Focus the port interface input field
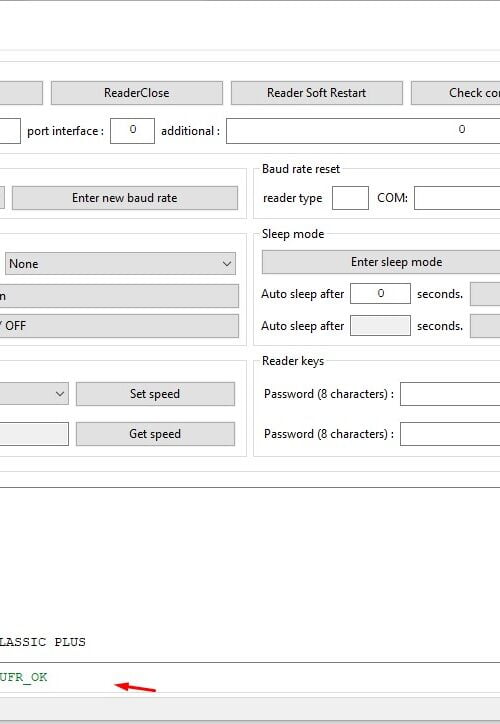The width and height of the screenshot is (500, 724). [132, 131]
